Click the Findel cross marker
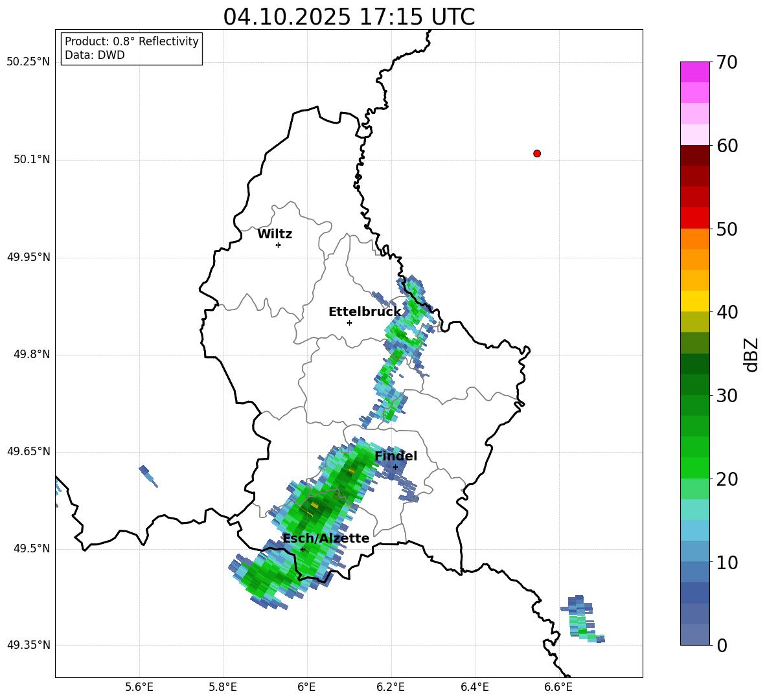Viewport: 767px width, 700px height. (395, 468)
